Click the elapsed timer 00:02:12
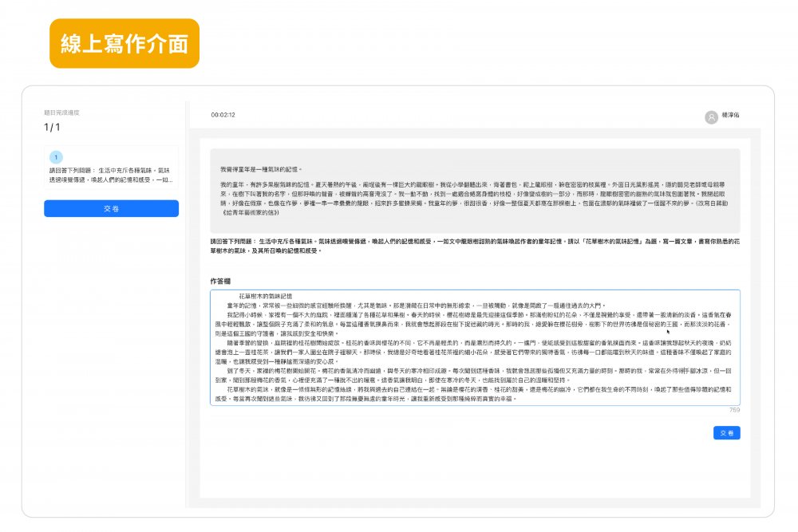The image size is (798, 532). 223,115
